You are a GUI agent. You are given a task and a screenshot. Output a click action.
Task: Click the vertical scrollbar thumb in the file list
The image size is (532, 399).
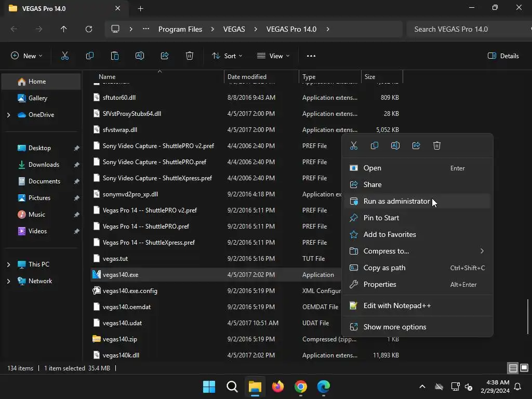coord(528,316)
